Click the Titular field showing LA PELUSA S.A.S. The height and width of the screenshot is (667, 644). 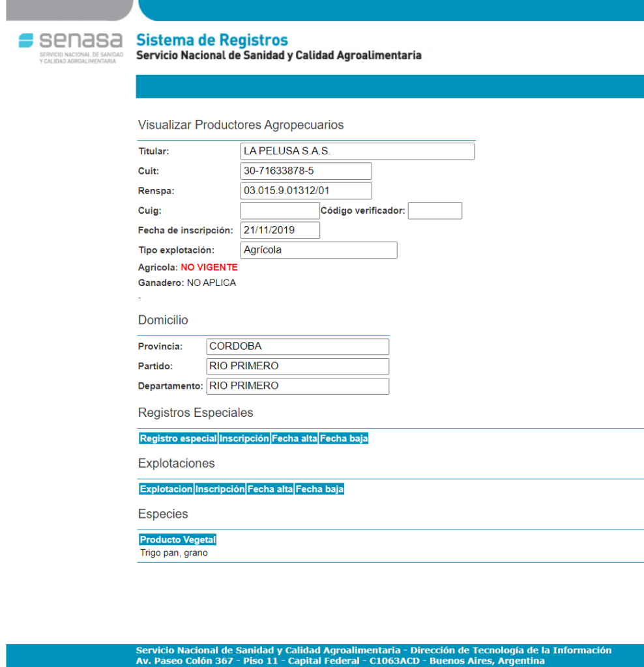pyautogui.click(x=357, y=151)
